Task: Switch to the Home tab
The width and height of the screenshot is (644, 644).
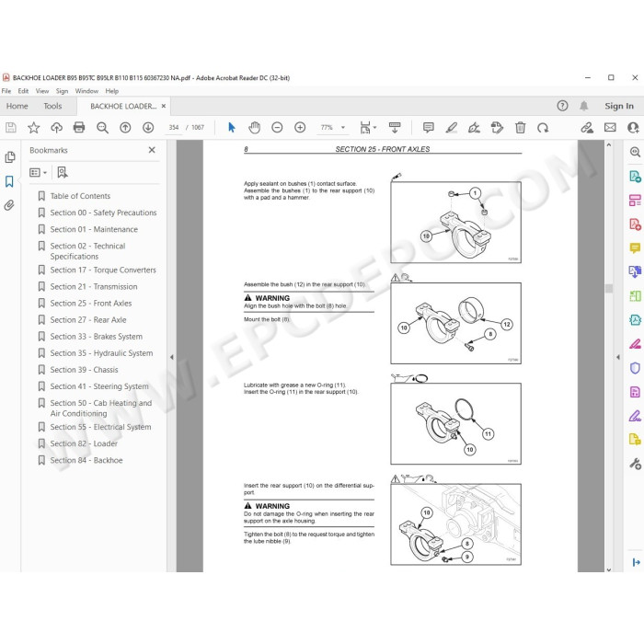Action: click(x=17, y=106)
